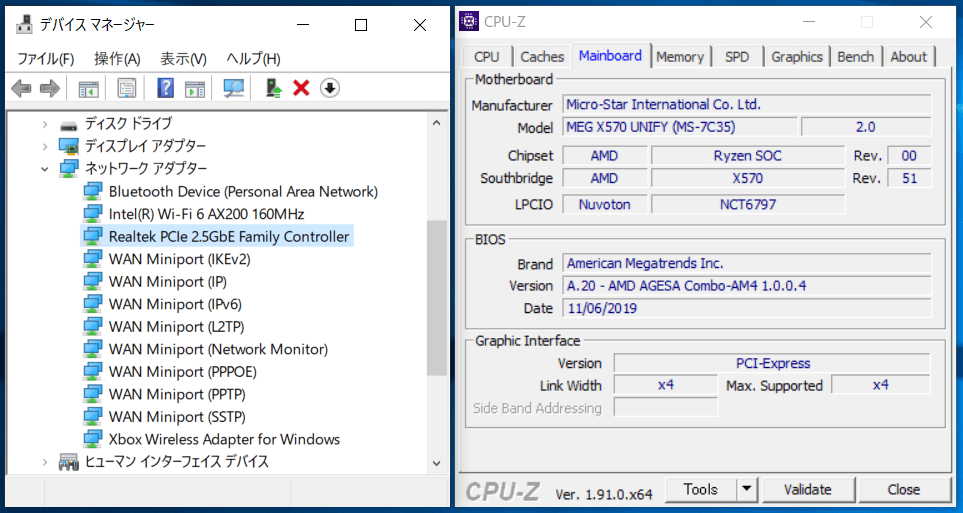
Task: Click the forward arrow in Device Manager toolbar
Action: coord(50,88)
